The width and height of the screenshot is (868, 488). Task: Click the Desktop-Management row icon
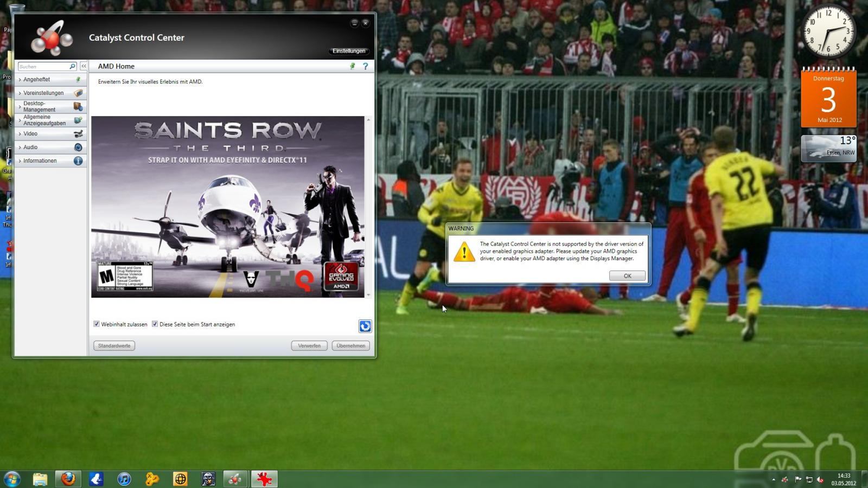pos(78,106)
